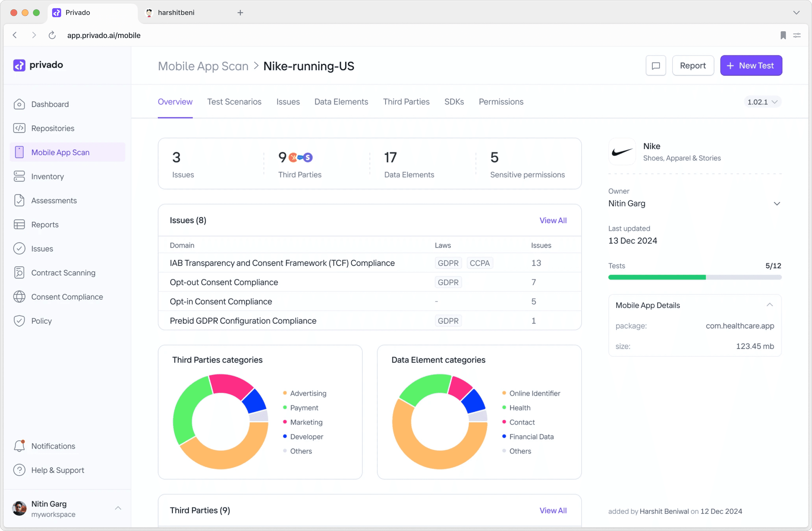Open Contract Scanning icon in sidebar
The width and height of the screenshot is (812, 531).
click(x=19, y=273)
